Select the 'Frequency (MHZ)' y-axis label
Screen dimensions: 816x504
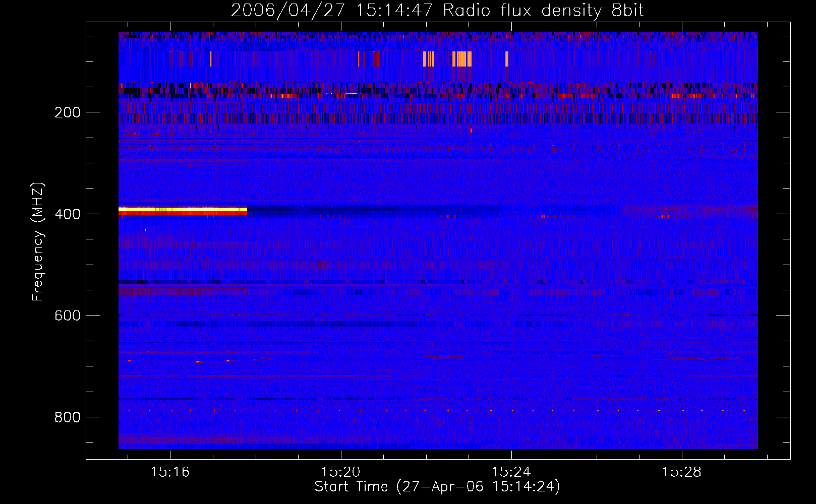click(x=38, y=242)
